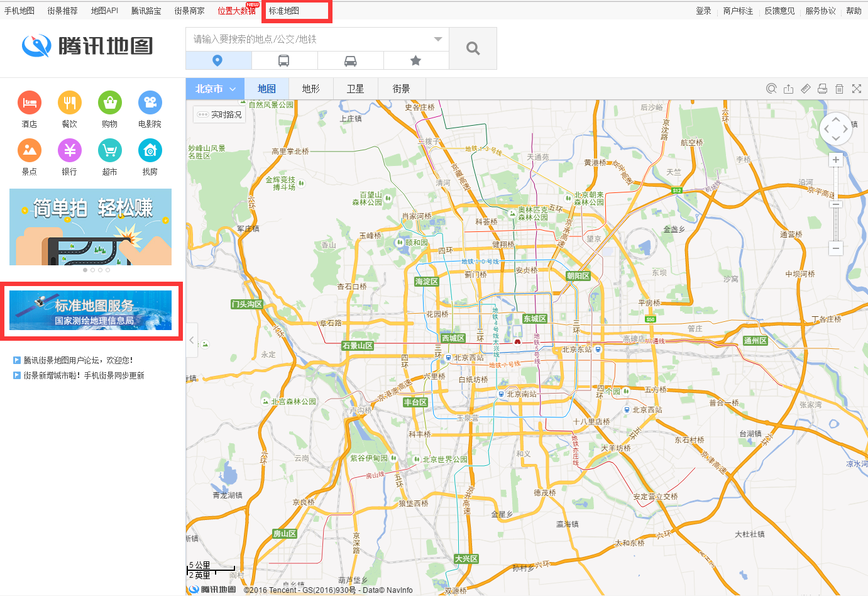Open the 标准地图 top link
The height and width of the screenshot is (596, 868).
coord(284,11)
